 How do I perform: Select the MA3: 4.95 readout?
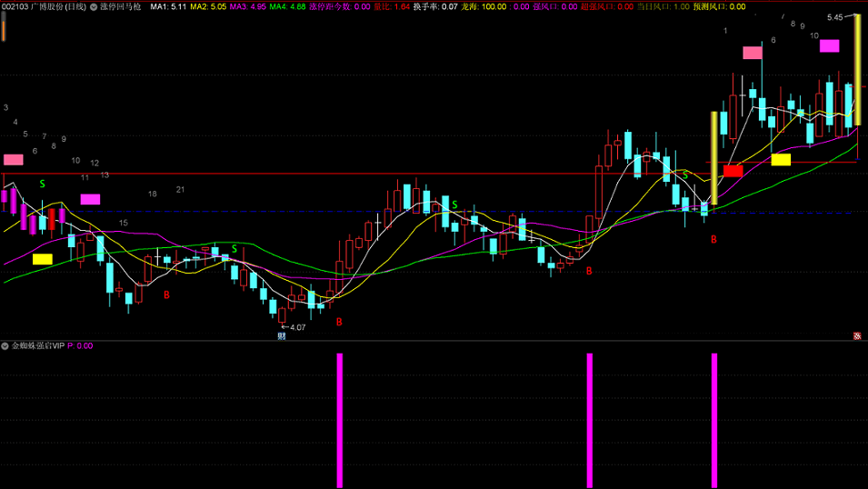[x=248, y=6]
